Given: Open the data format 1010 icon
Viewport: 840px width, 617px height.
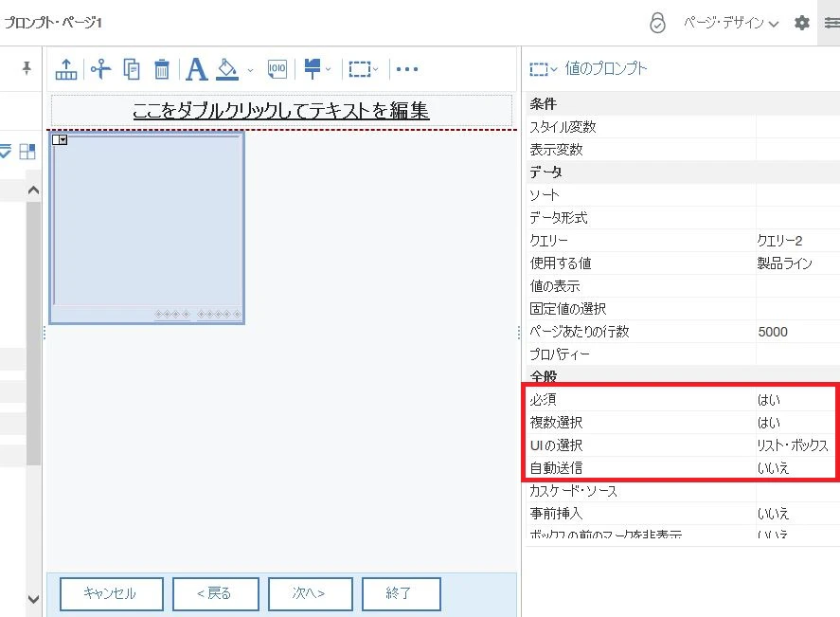Looking at the screenshot, I should coord(277,69).
